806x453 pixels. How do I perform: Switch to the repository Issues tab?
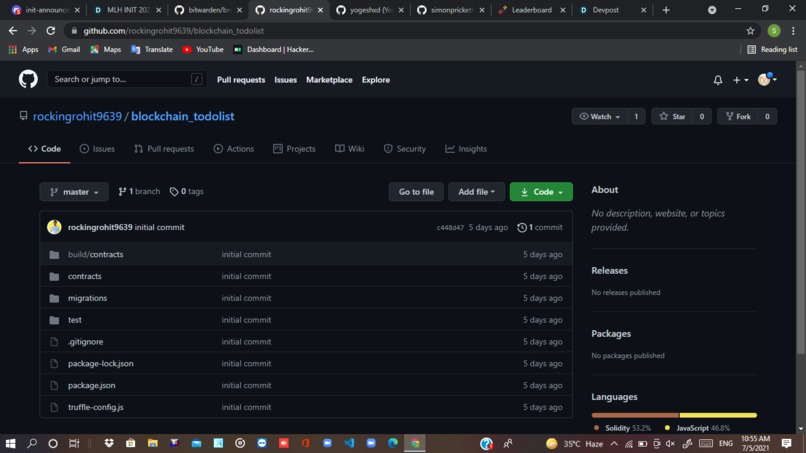pos(97,149)
